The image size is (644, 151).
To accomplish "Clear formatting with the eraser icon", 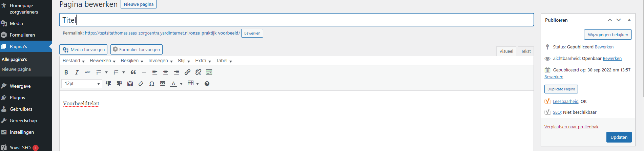I will 141,84.
